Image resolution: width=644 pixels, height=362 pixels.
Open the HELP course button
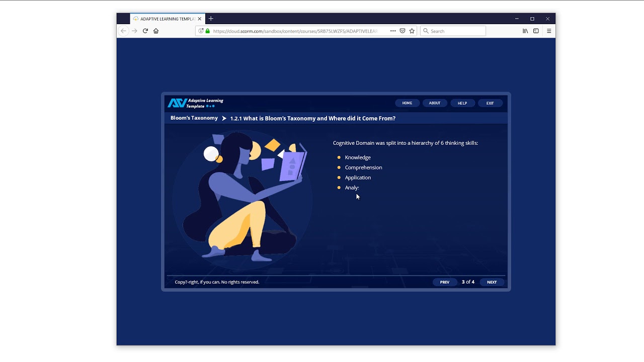[462, 103]
